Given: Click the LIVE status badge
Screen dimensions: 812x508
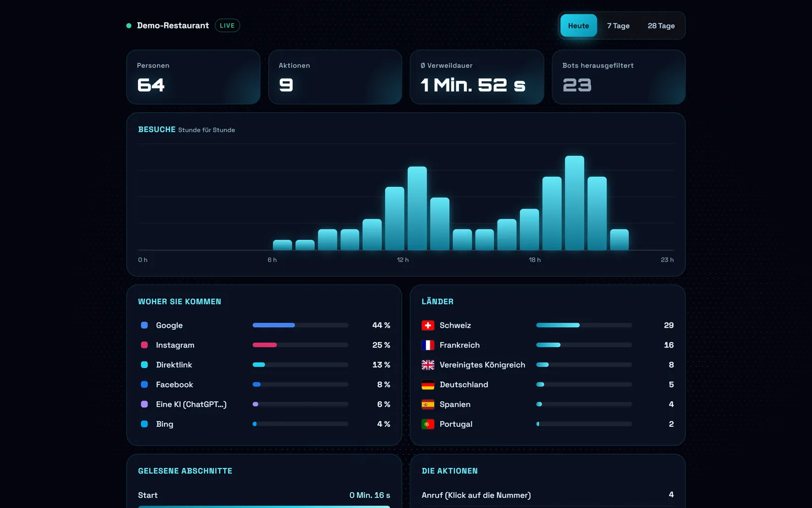Looking at the screenshot, I should pos(227,25).
